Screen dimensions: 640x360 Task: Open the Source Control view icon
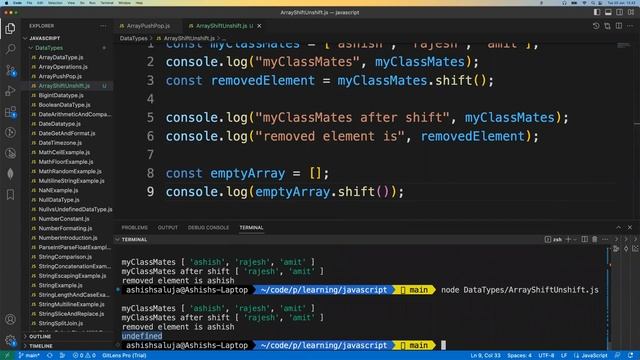pos(10,70)
